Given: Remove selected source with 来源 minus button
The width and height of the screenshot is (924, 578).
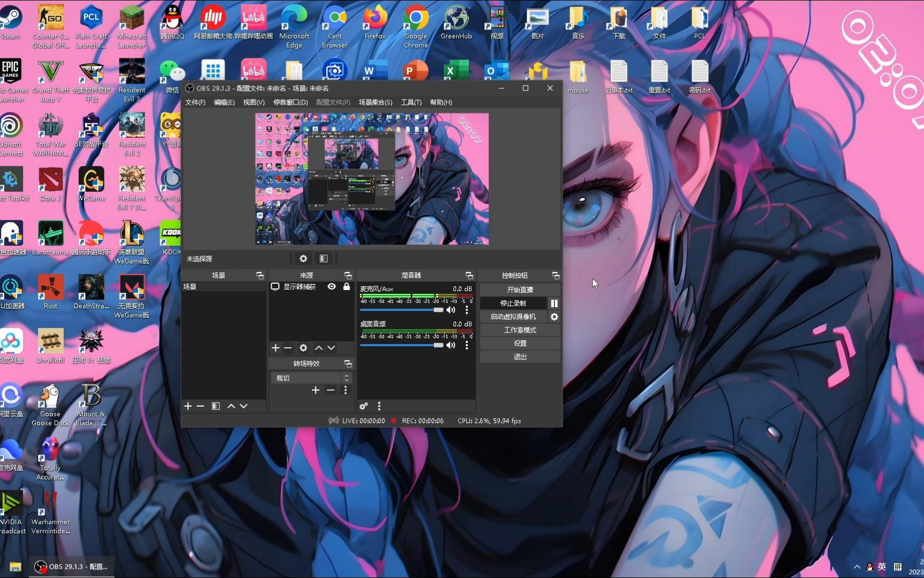Looking at the screenshot, I should [x=288, y=348].
